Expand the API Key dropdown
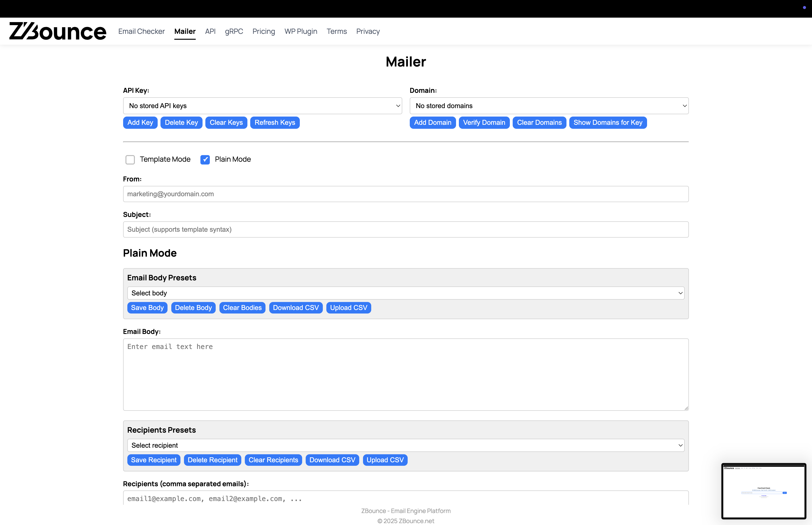Image resolution: width=812 pixels, height=525 pixels. (262, 106)
